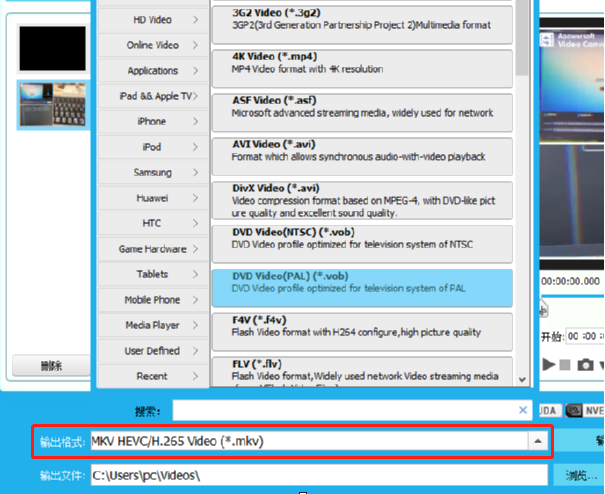
Task: Open the iPad && Apple TV category
Action: (153, 96)
